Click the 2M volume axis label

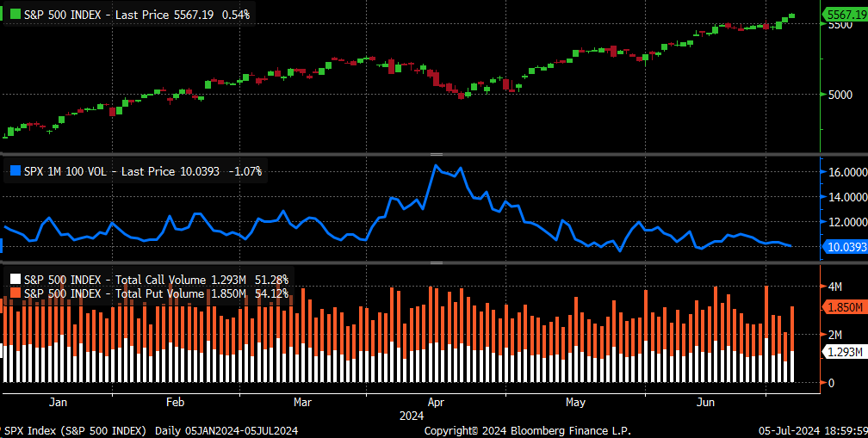[x=834, y=335]
